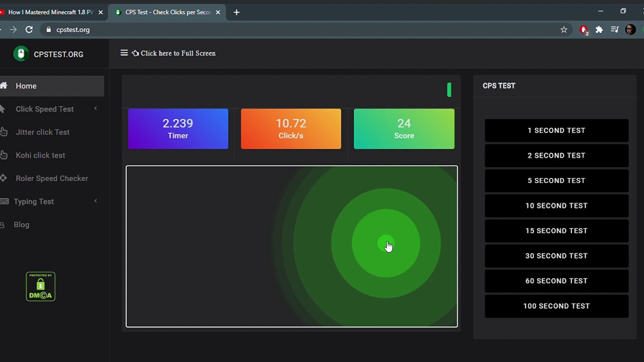The image size is (644, 362).
Task: Bookmark this page with the star icon
Action: (564, 30)
